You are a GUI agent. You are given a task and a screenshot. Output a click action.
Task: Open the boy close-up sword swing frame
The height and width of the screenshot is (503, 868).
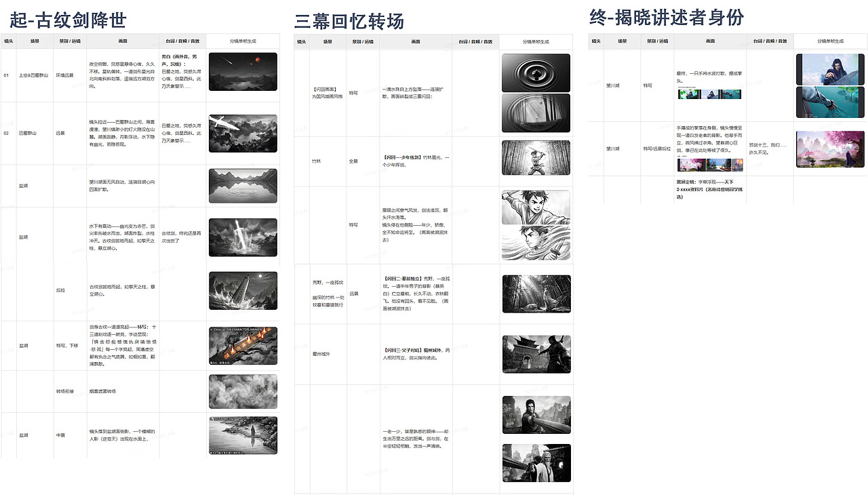pyautogui.click(x=536, y=207)
